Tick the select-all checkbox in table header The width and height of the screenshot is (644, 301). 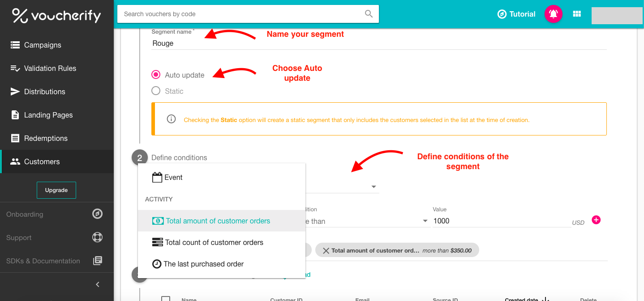point(166,299)
